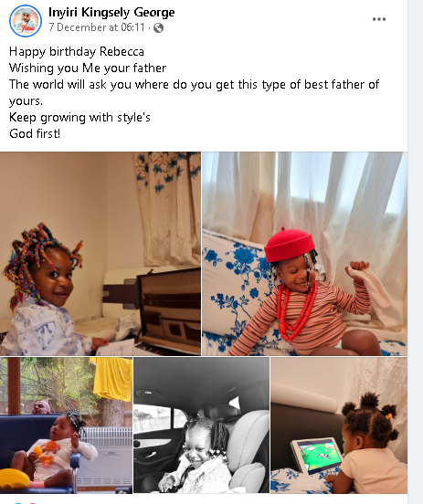Image resolution: width=423 pixels, height=504 pixels.
Task: Open the 7 December at 06:11 timestamp
Action: click(x=97, y=27)
